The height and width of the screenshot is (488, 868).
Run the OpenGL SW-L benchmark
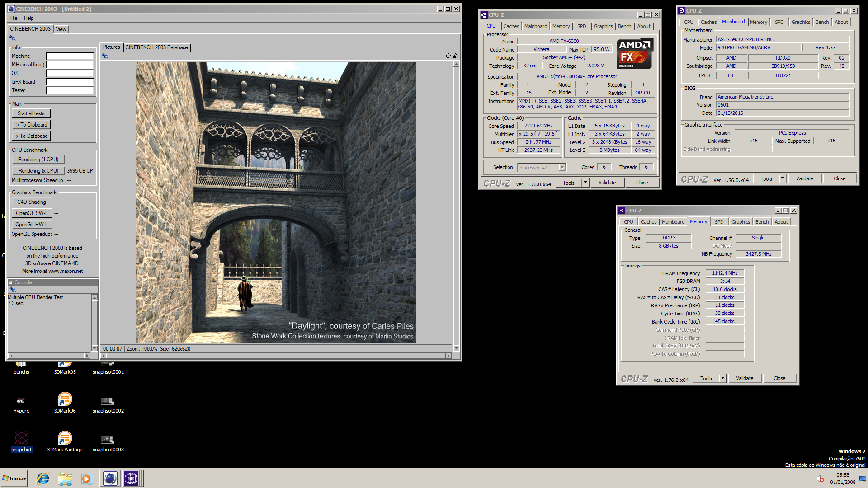point(32,213)
